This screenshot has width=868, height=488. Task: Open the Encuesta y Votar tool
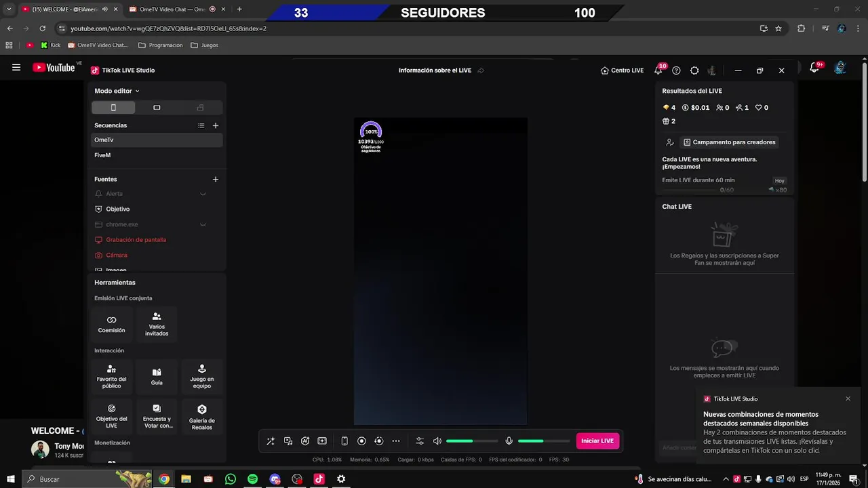pyautogui.click(x=157, y=416)
